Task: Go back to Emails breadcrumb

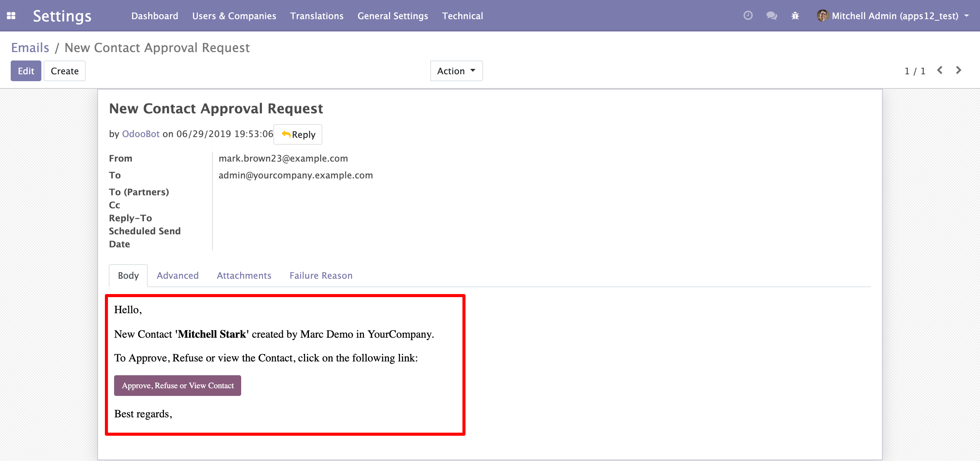Action: [30, 47]
